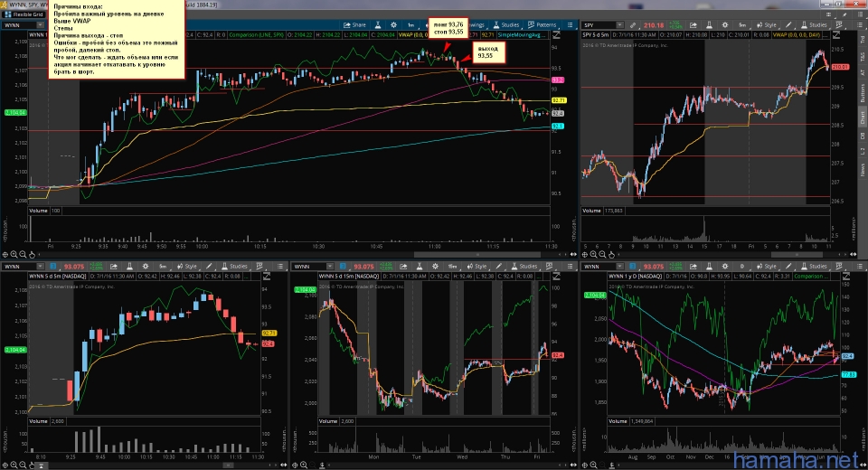The height and width of the screenshot is (470, 868).
Task: Open symbol dropdown of the WYNN 5m chart
Action: 40,267
